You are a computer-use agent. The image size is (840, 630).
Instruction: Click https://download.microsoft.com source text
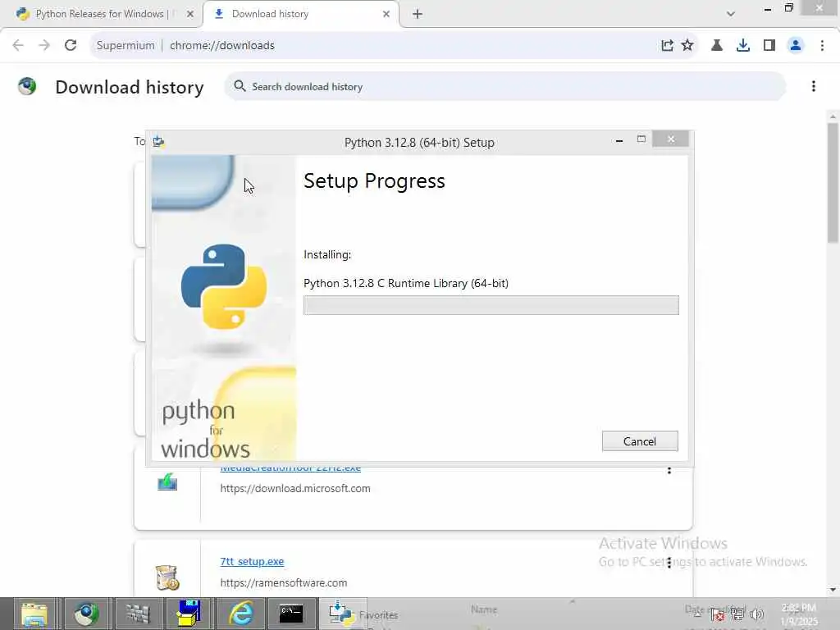tap(295, 488)
